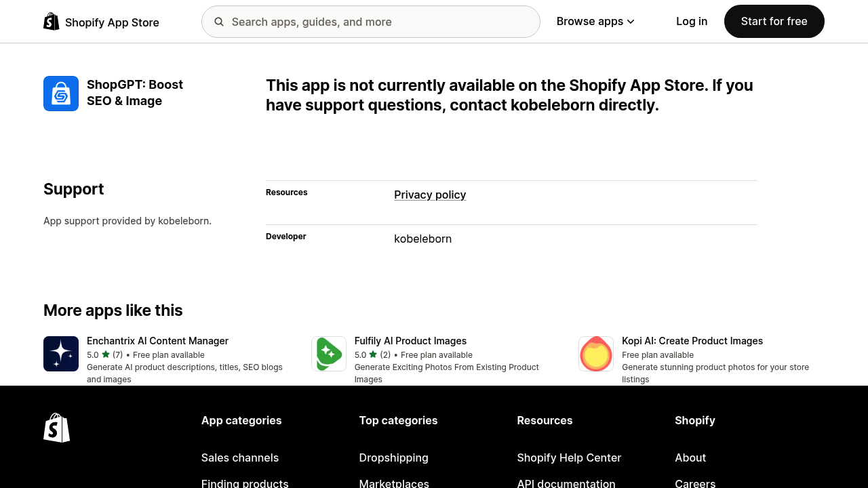Click the search magnifier icon
Screen dimensions: 868x488
(x=219, y=22)
